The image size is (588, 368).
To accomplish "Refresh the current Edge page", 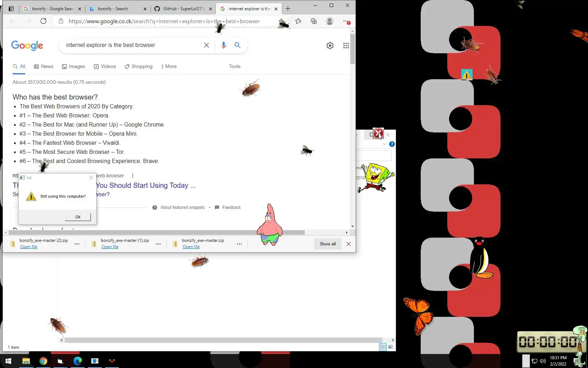I will click(43, 21).
